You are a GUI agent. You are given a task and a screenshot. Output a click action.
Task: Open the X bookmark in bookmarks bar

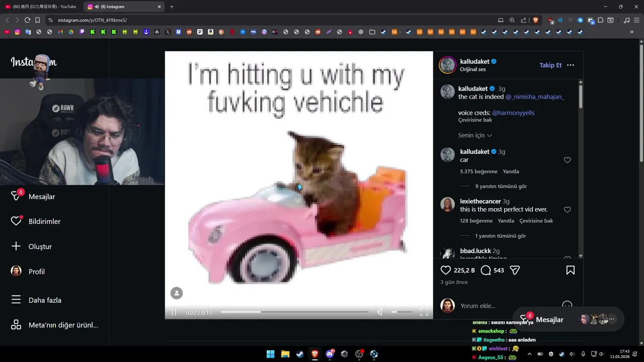tap(168, 32)
